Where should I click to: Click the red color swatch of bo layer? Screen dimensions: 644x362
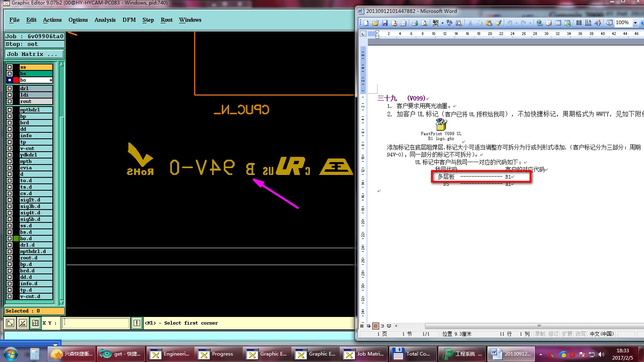16,80
